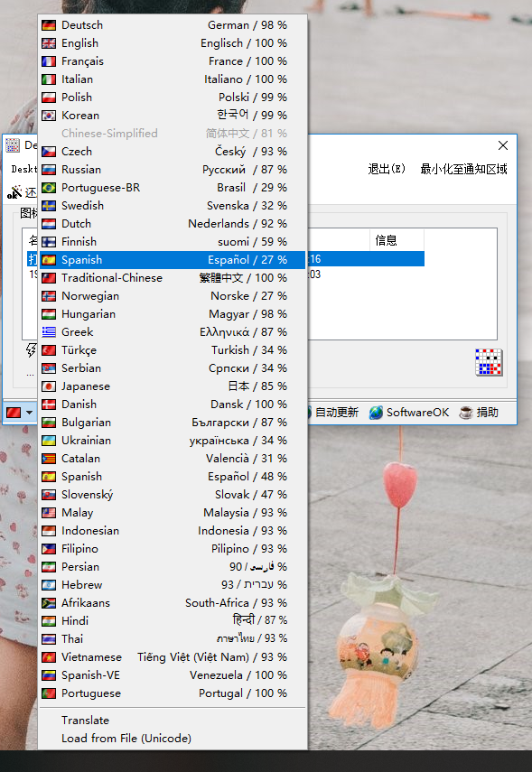Select Portuguese Portugal entry
The height and width of the screenshot is (772, 532).
pyautogui.click(x=172, y=693)
